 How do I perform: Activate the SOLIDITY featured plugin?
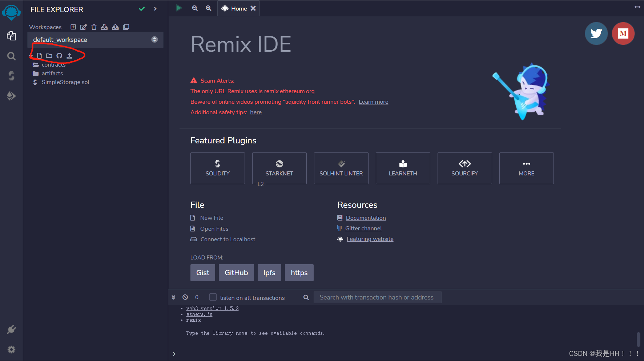click(218, 168)
